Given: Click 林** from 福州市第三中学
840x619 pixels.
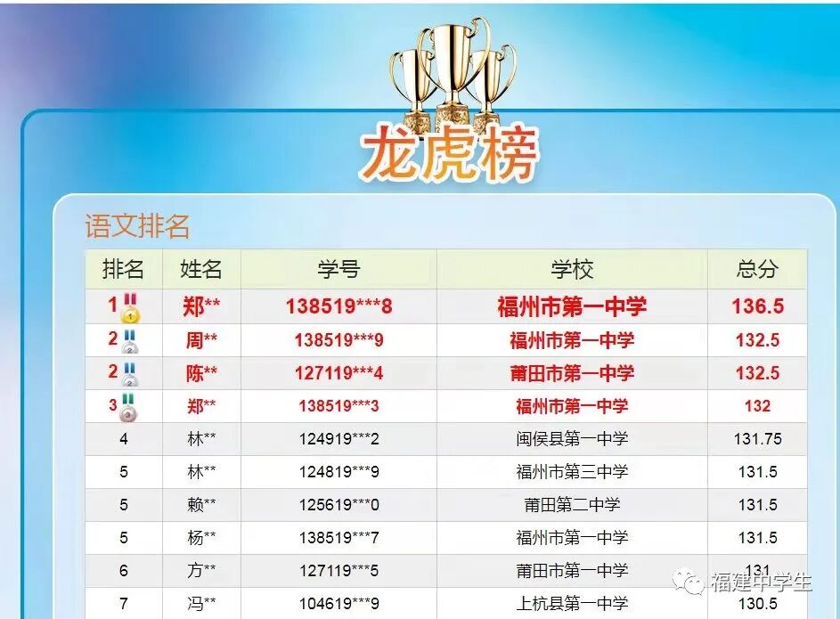Looking at the screenshot, I should [201, 472].
